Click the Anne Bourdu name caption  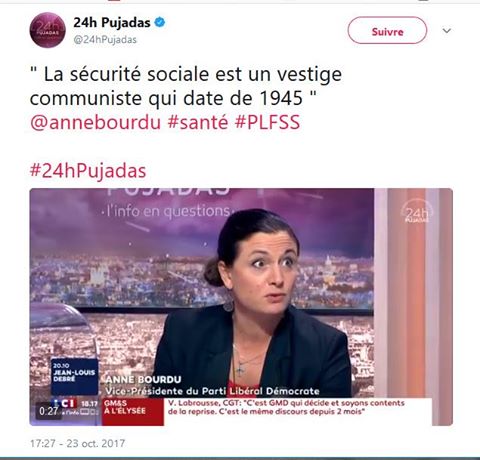point(143,379)
